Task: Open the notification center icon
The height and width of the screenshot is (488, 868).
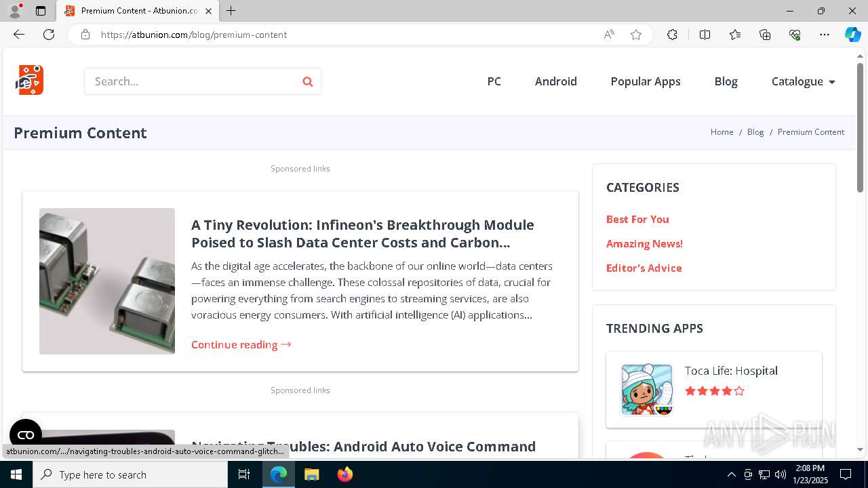Action: (846, 474)
